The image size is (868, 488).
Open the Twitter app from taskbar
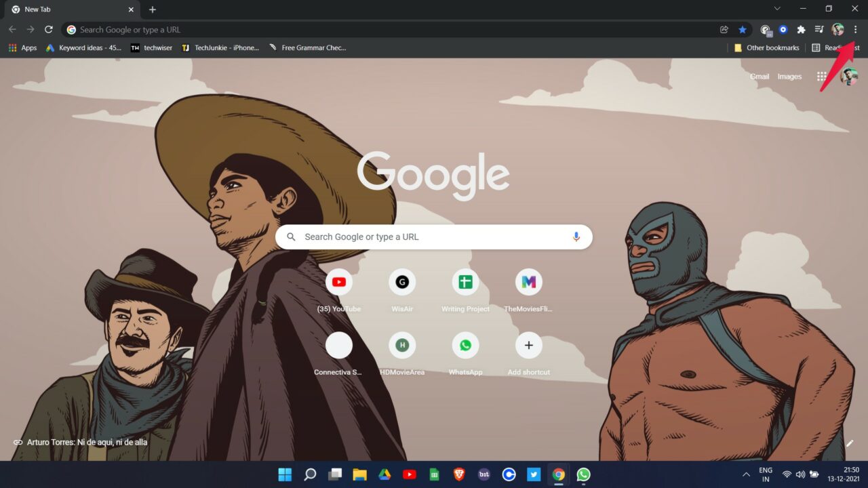tap(534, 474)
